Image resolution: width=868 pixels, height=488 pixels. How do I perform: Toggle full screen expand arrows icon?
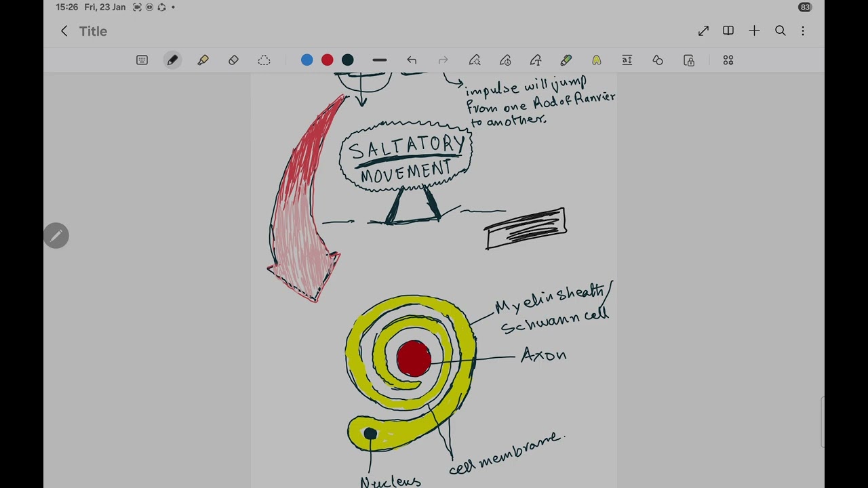pos(703,31)
